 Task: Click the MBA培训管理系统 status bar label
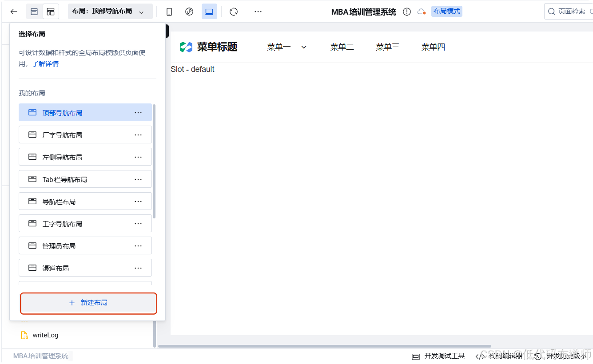point(41,356)
